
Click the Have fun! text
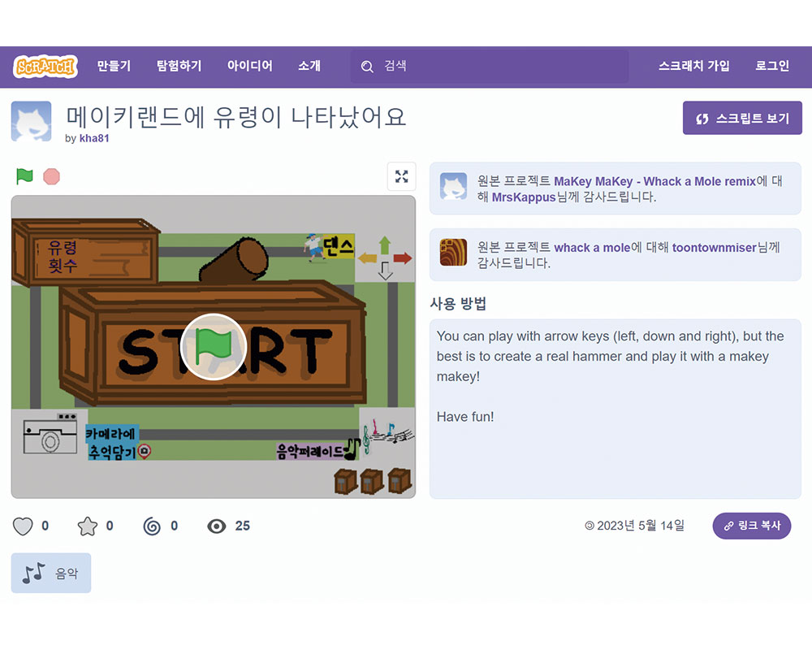[465, 417]
